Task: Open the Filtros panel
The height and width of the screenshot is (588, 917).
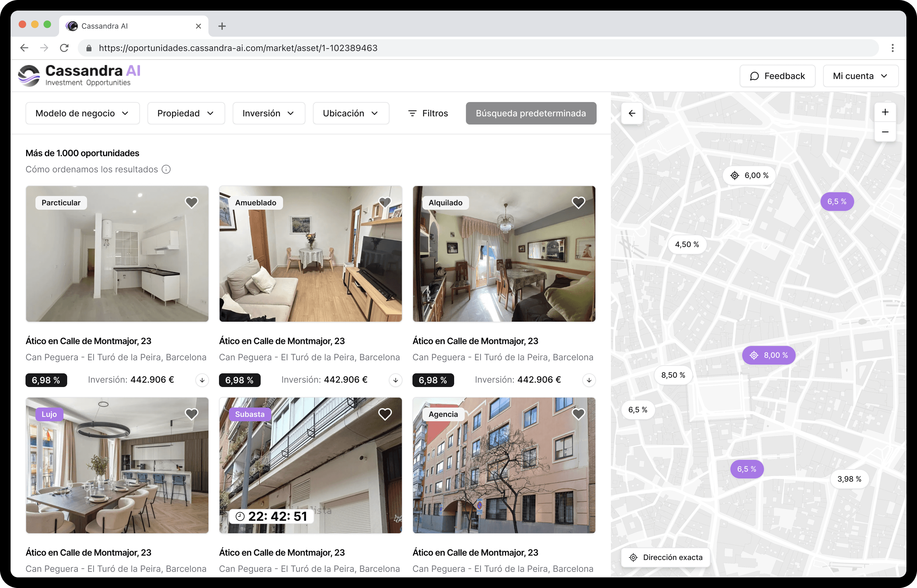Action: pyautogui.click(x=428, y=113)
